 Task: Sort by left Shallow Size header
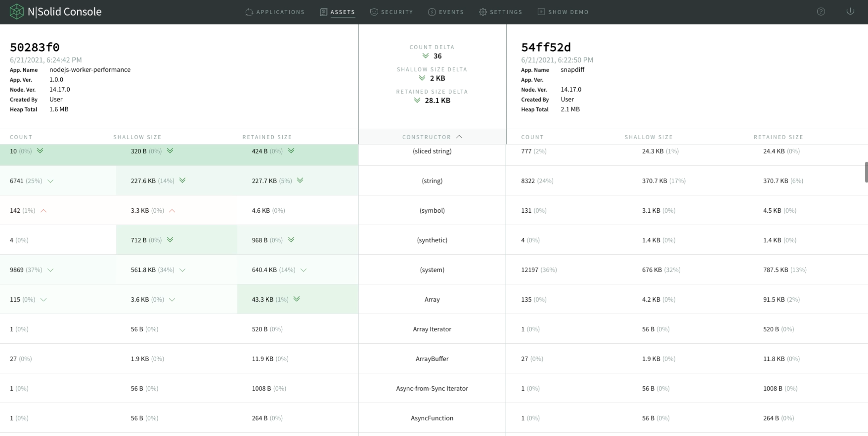(137, 137)
